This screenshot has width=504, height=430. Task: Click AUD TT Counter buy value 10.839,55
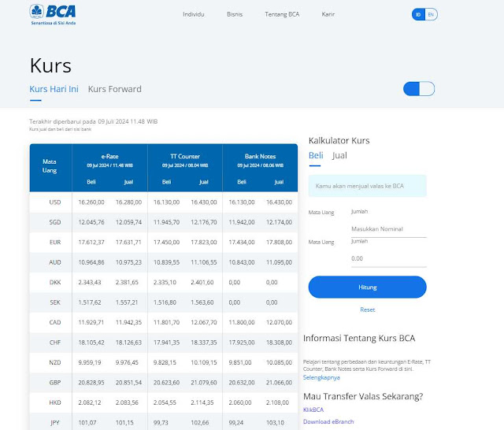(x=166, y=262)
